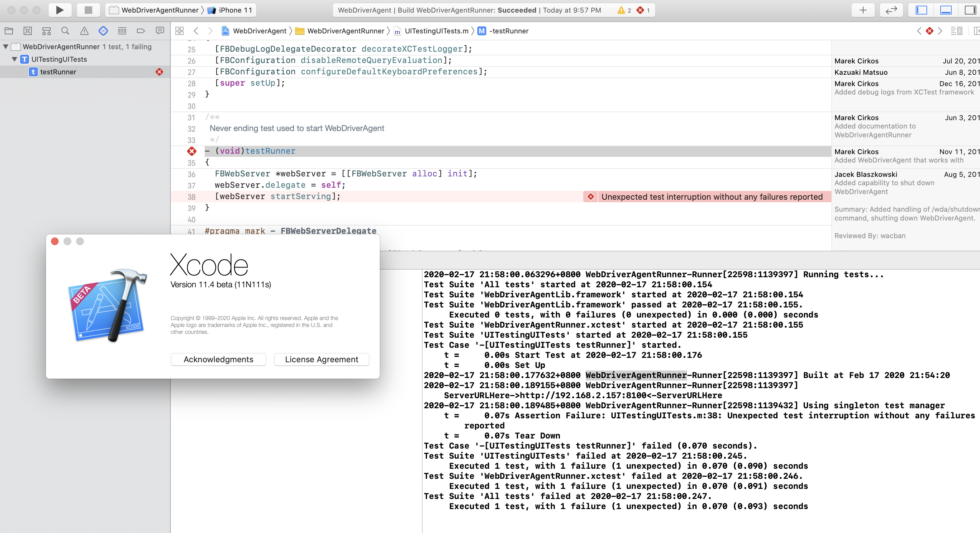Toggle the Navigator panel visibility
This screenshot has width=980, height=533.
[921, 10]
